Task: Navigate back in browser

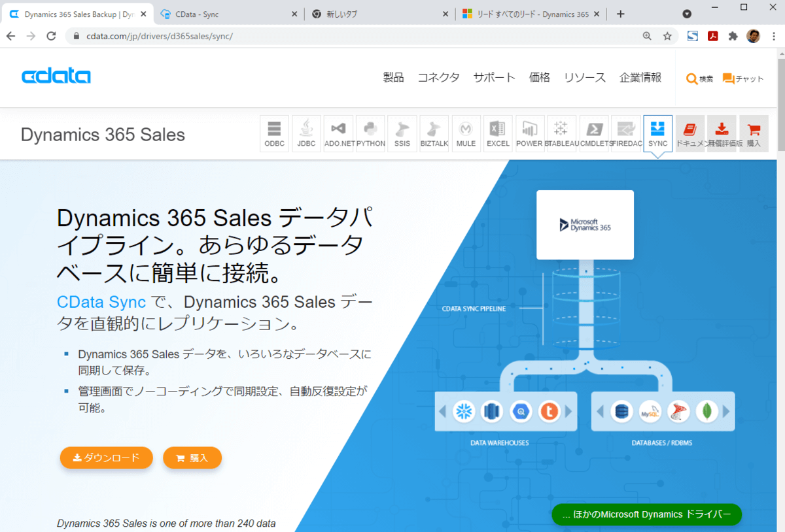Action: [10, 36]
